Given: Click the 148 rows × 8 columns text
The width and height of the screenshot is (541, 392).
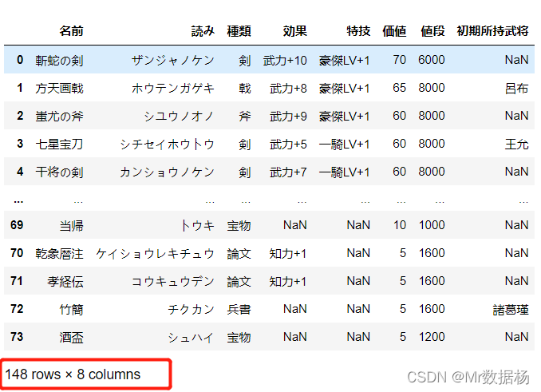Looking at the screenshot, I should click(x=73, y=374).
